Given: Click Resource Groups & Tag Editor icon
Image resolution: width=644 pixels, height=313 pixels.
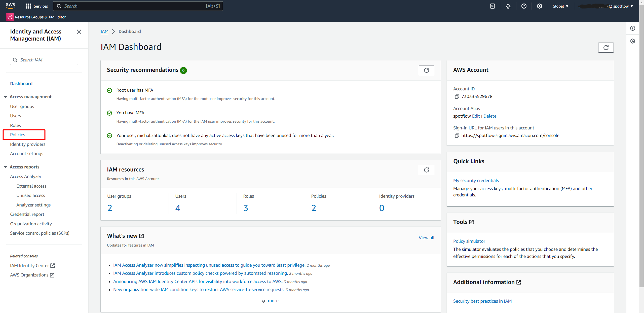Looking at the screenshot, I should pyautogui.click(x=10, y=17).
